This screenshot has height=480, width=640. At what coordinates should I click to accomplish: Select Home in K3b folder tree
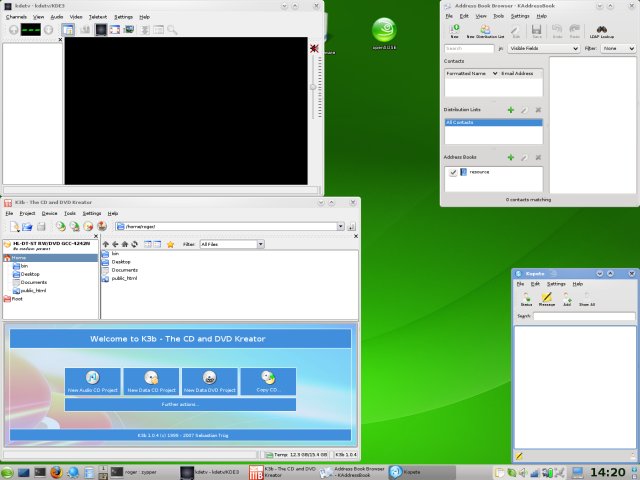51,258
